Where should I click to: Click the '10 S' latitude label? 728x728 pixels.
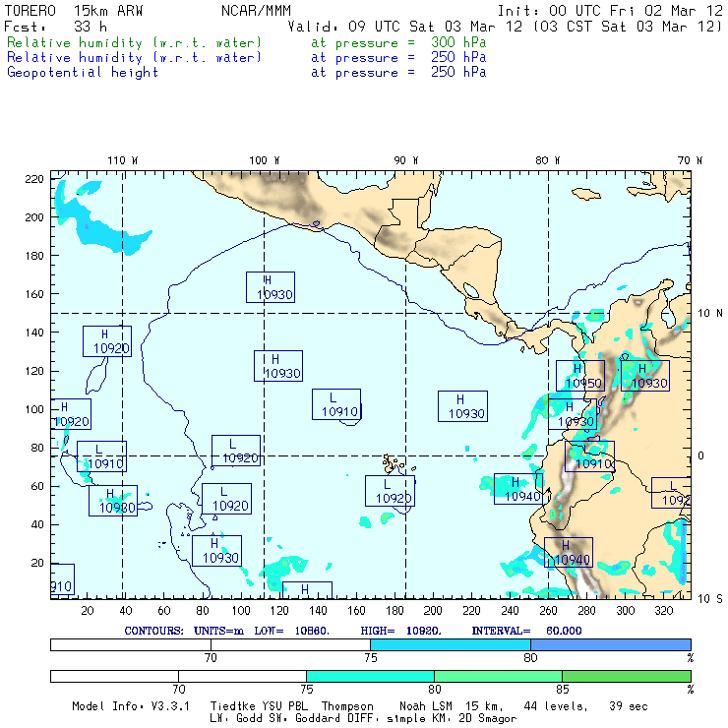[x=710, y=599]
